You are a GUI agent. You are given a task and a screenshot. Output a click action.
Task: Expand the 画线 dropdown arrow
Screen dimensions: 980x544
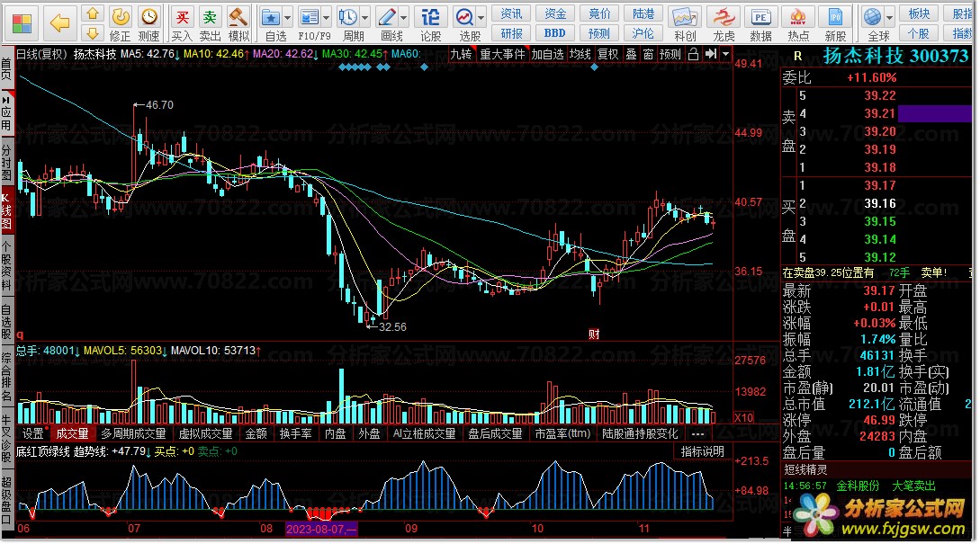[404, 17]
